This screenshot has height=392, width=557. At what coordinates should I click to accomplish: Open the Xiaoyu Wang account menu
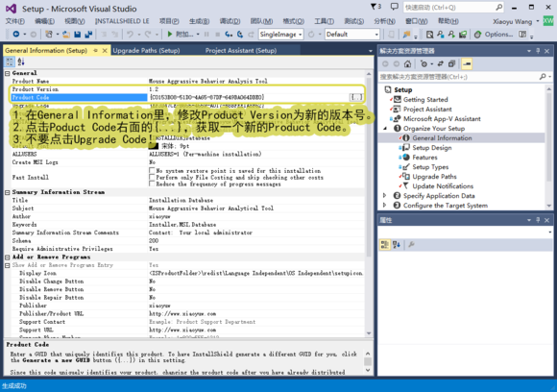(516, 22)
